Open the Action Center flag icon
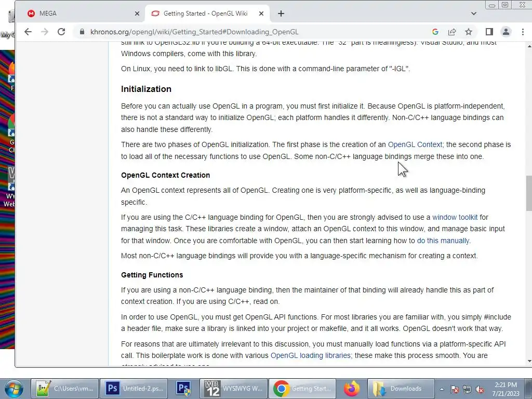Screen dimensions: 532x399 [455, 390]
